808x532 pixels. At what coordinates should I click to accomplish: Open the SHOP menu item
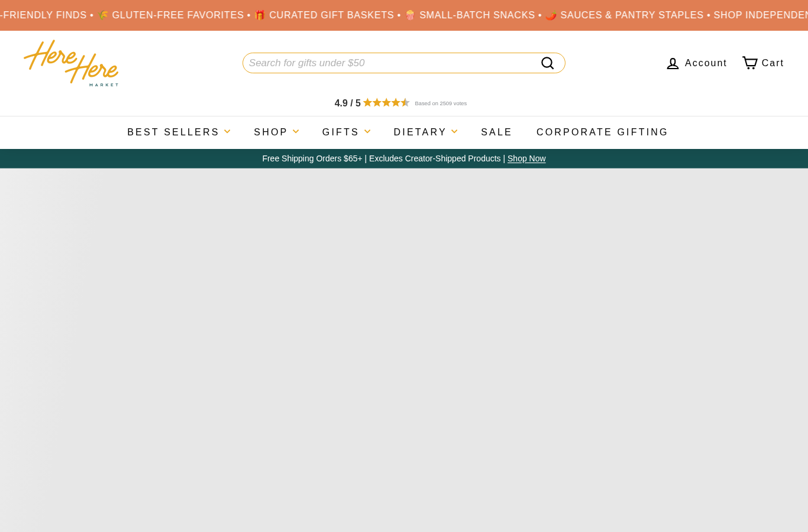271,132
